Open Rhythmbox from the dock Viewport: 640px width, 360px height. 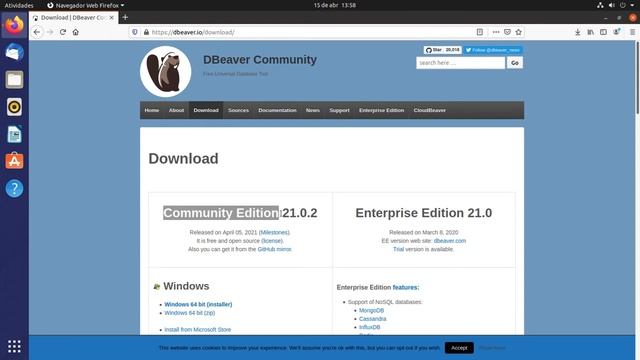14,107
